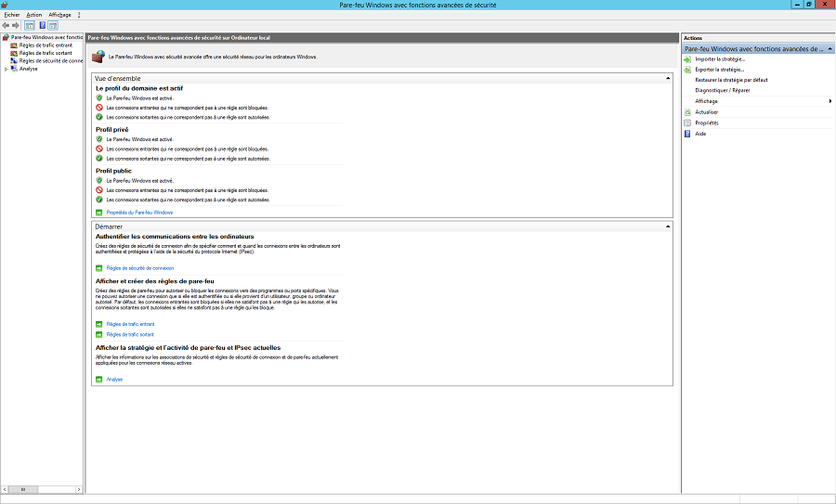
Task: Click the Importer la stratégie icon
Action: pos(687,59)
